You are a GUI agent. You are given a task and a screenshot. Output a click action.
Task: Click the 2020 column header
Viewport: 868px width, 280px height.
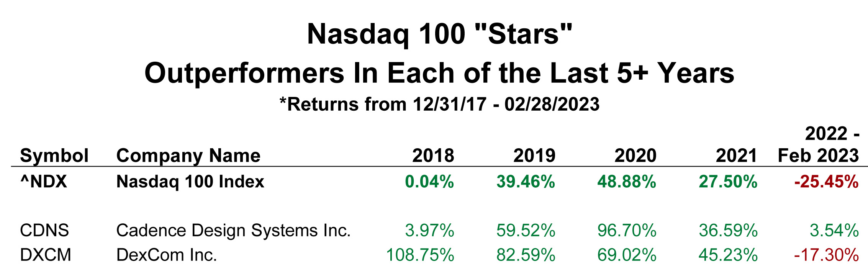(x=635, y=156)
